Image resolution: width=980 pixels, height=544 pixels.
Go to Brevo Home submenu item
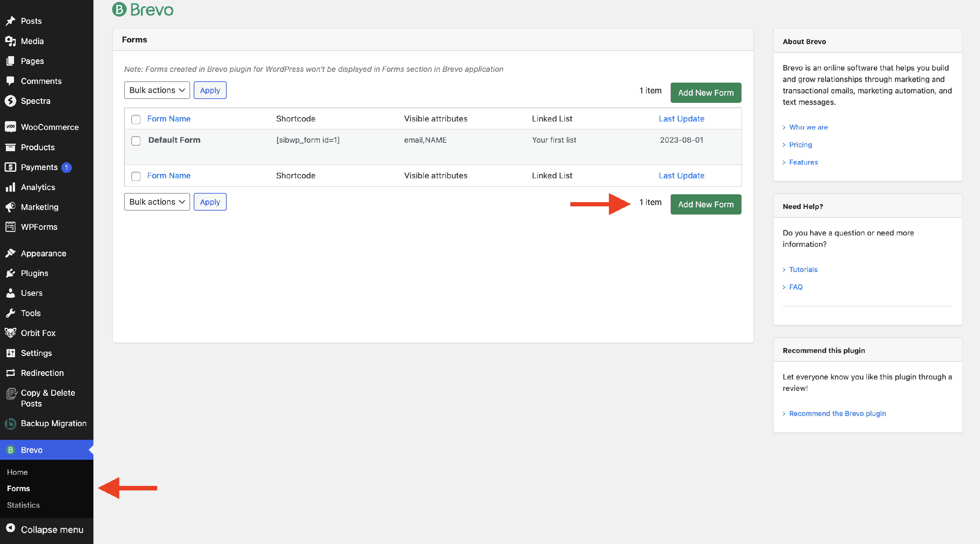coord(17,472)
